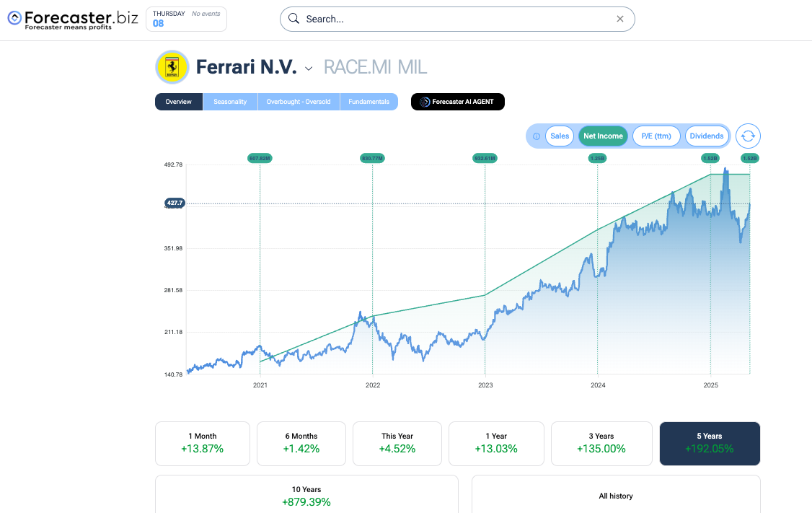This screenshot has width=812, height=513.
Task: Clear the search field with X icon
Action: click(620, 19)
